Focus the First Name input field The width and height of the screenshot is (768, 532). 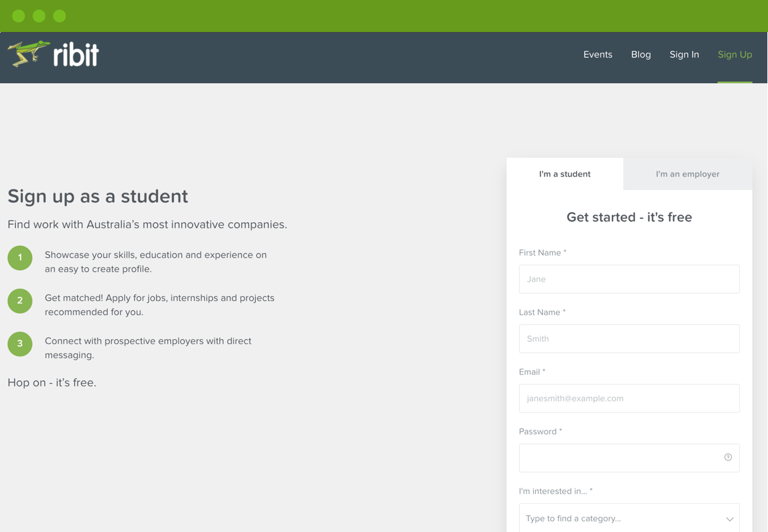pyautogui.click(x=629, y=279)
